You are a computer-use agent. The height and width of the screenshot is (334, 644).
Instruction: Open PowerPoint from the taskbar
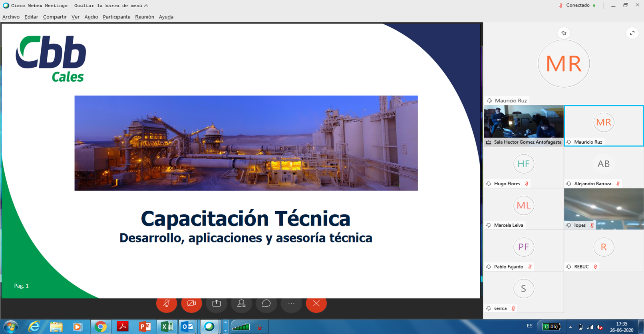point(145,327)
